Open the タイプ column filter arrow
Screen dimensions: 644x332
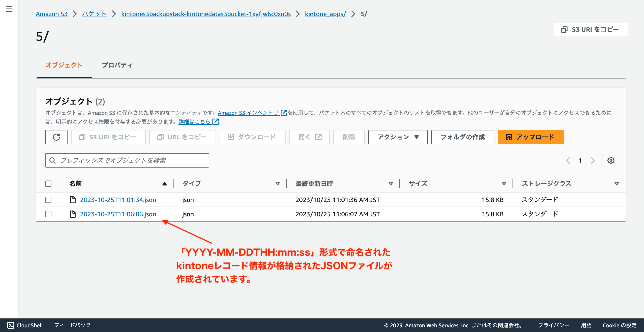(x=278, y=183)
